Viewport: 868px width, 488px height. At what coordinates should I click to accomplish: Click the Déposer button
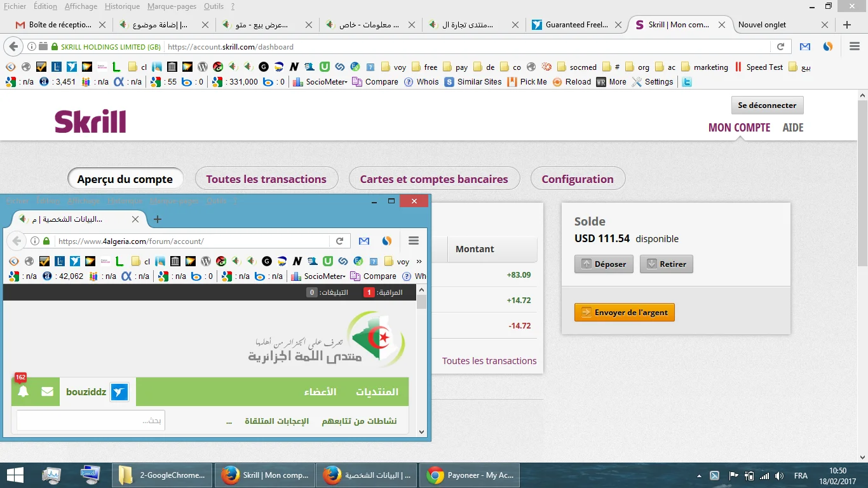(604, 264)
